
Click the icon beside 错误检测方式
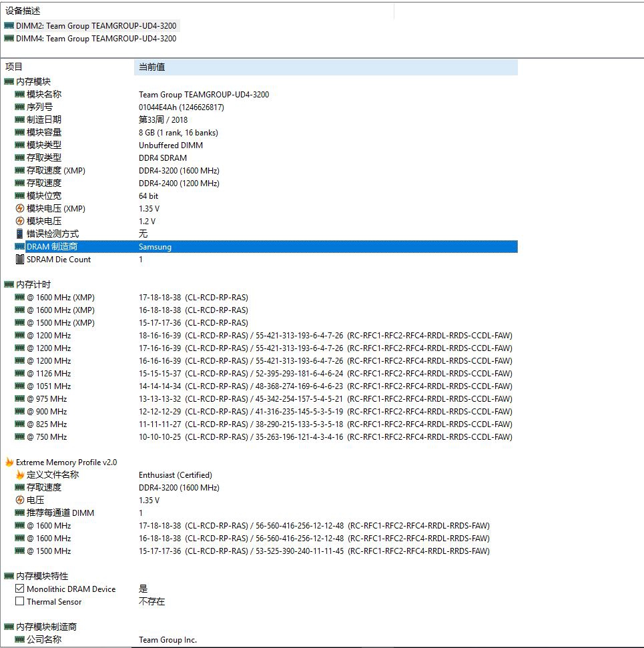point(19,234)
